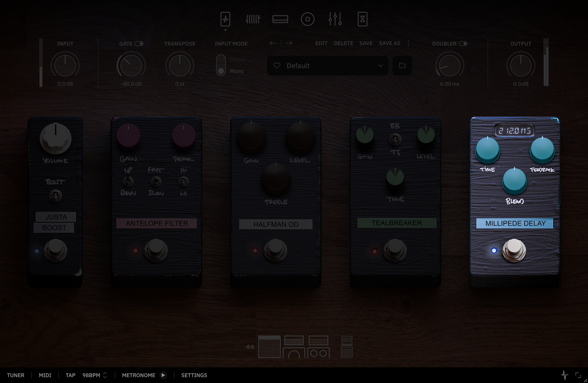Open the three-dot preset options menu
The height and width of the screenshot is (383, 588).
point(408,43)
